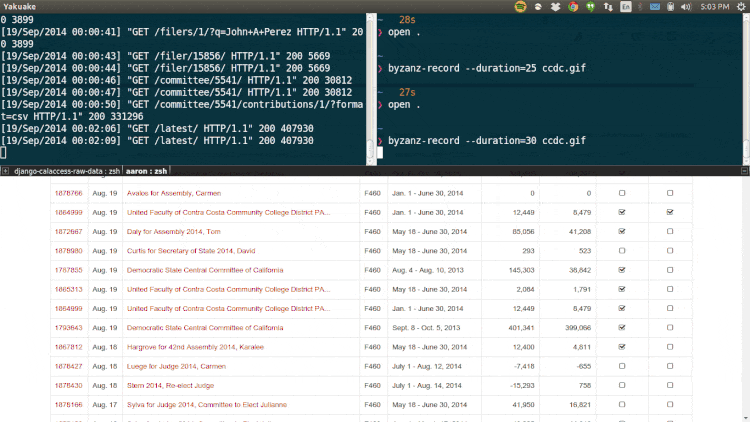Open the Spotify tray icon
The image size is (750, 422).
point(520,7)
